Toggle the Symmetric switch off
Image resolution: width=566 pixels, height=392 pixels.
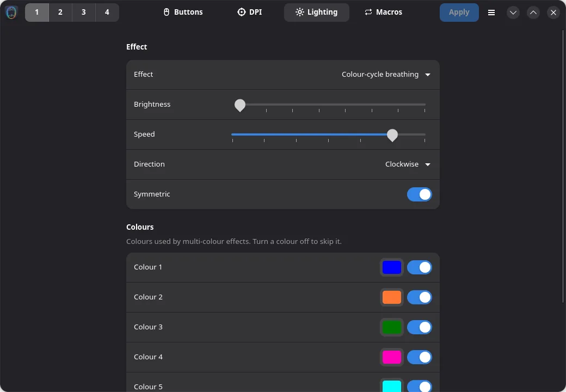420,194
